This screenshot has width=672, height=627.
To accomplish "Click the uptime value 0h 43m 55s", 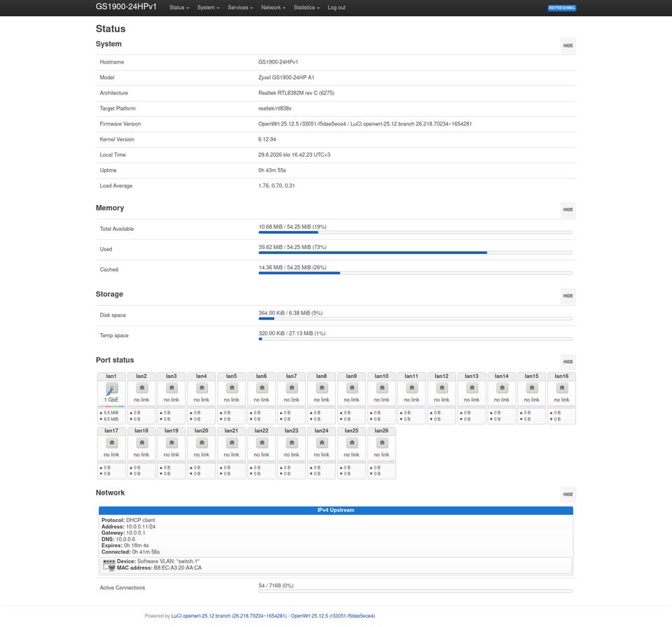I will tap(272, 170).
